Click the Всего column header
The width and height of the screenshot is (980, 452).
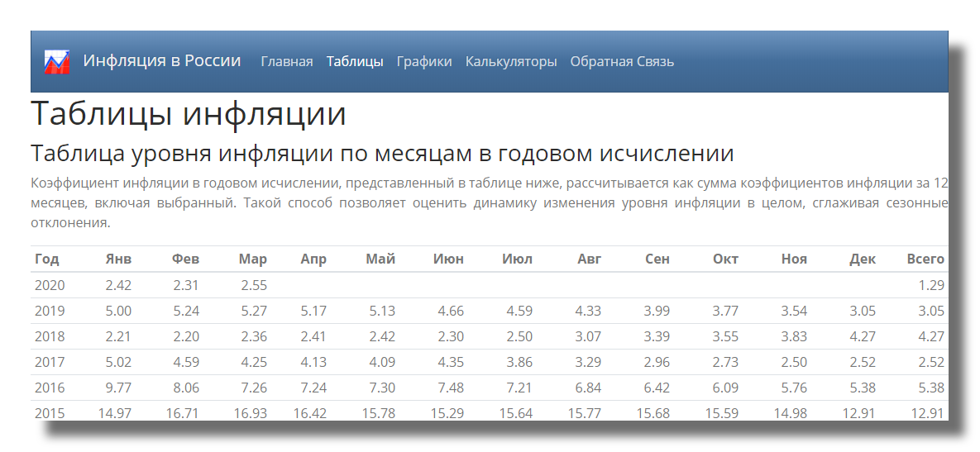(x=925, y=259)
